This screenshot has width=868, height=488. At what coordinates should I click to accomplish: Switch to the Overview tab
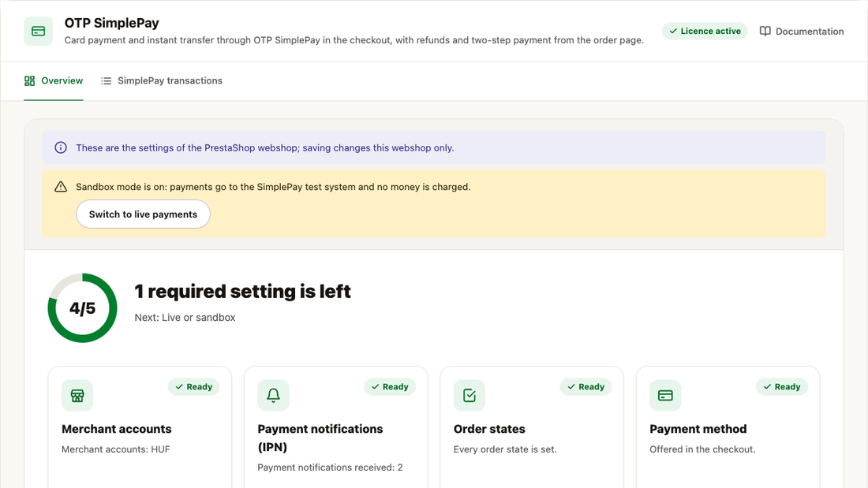click(x=53, y=80)
